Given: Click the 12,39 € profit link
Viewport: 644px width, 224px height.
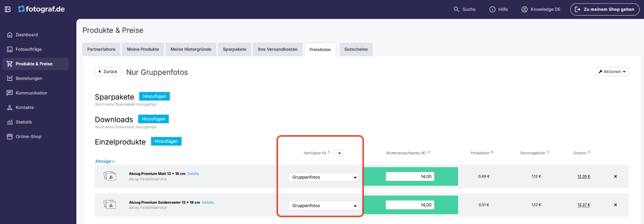Looking at the screenshot, I should [584, 177].
